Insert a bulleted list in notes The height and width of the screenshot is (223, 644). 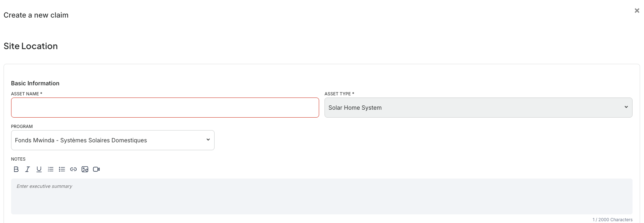[62, 169]
